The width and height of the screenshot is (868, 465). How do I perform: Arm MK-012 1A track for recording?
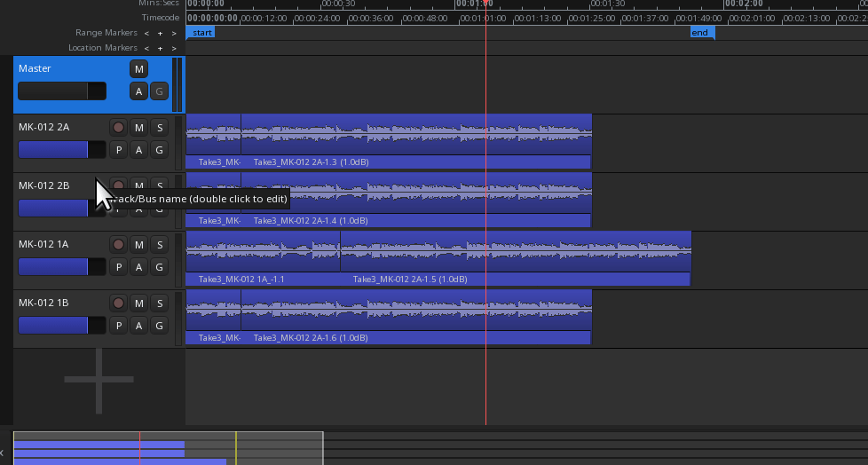click(118, 245)
